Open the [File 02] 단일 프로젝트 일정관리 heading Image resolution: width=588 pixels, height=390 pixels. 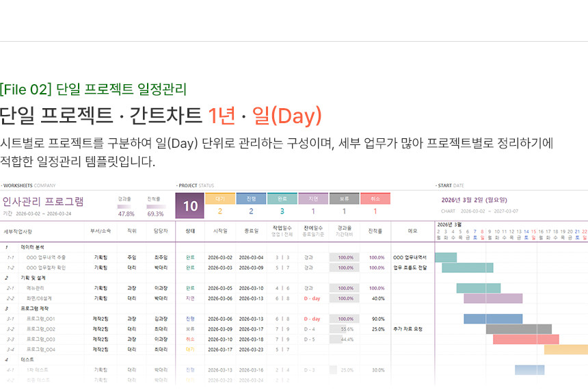(x=93, y=89)
